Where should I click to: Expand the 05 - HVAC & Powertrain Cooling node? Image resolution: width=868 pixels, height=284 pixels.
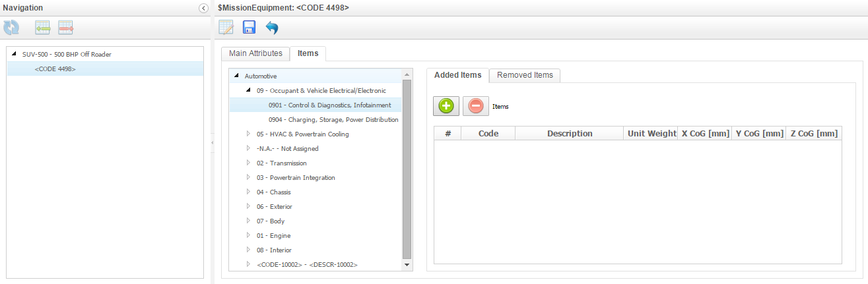tap(248, 134)
